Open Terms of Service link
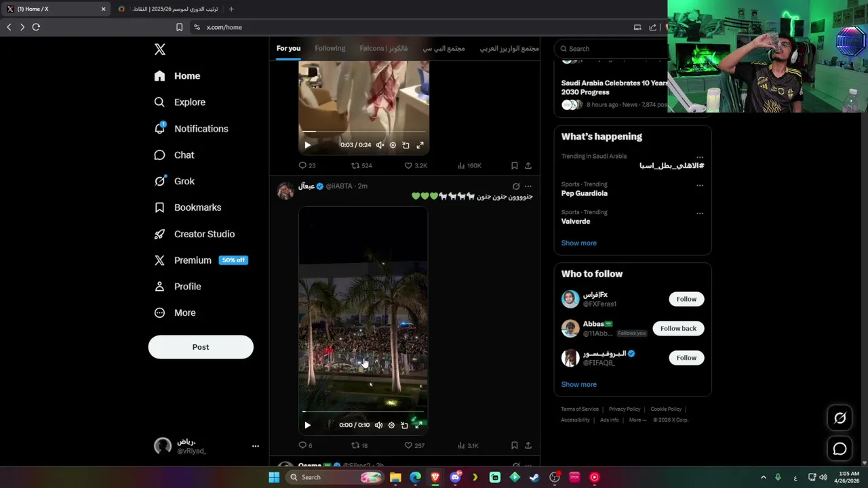 pos(580,409)
